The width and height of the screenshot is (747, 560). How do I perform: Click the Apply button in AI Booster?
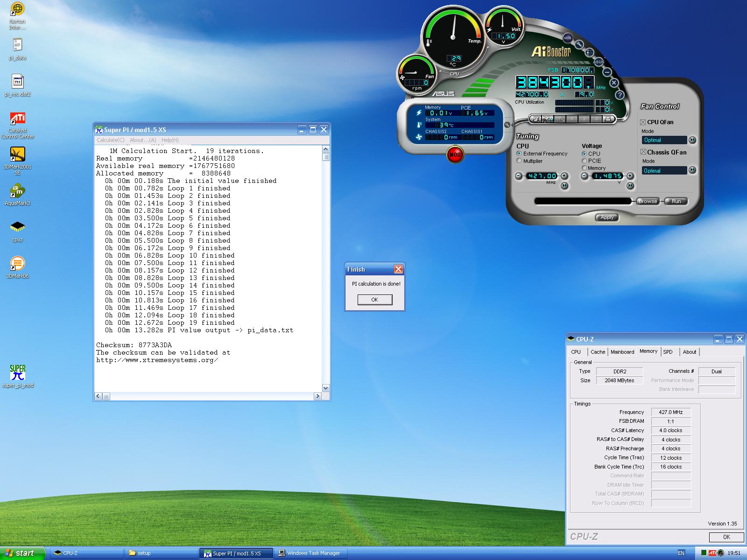coord(607,217)
